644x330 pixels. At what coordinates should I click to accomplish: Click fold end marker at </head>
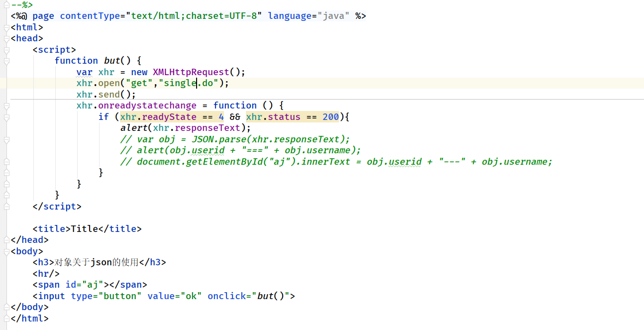pos(6,240)
